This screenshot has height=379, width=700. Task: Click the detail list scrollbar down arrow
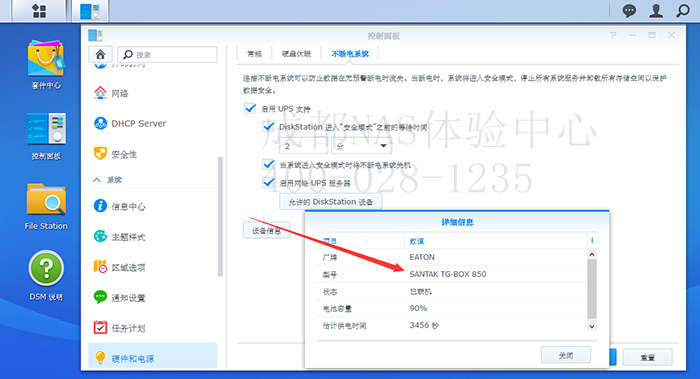click(592, 326)
